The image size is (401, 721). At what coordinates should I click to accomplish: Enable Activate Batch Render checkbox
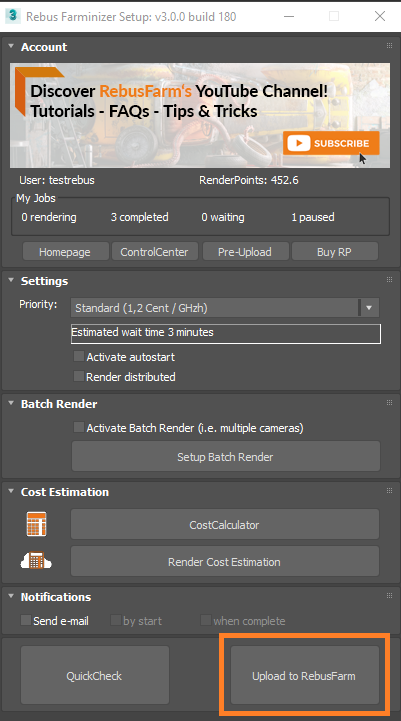click(79, 428)
